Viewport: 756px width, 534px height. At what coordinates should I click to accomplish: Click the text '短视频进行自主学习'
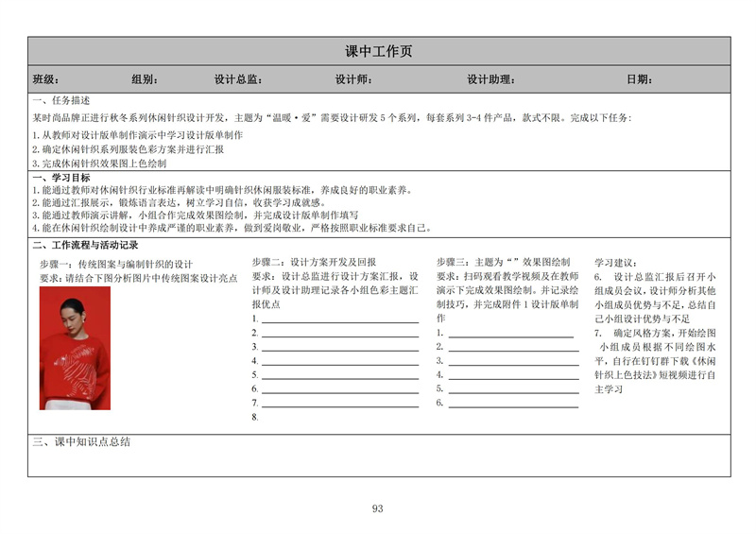click(655, 382)
